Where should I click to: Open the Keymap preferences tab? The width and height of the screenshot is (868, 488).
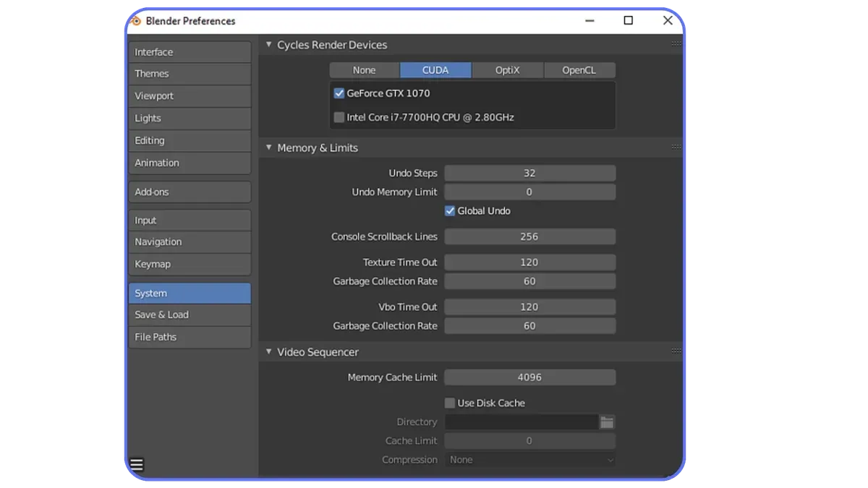(190, 265)
